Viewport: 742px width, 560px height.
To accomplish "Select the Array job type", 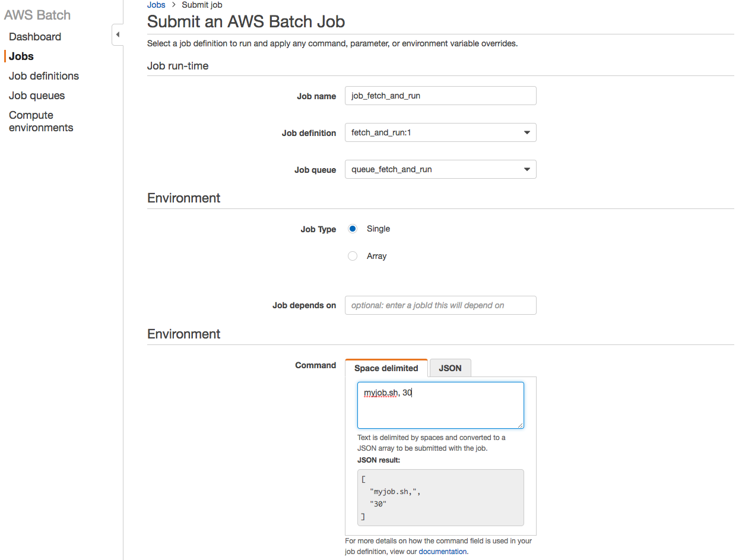I will 353,256.
